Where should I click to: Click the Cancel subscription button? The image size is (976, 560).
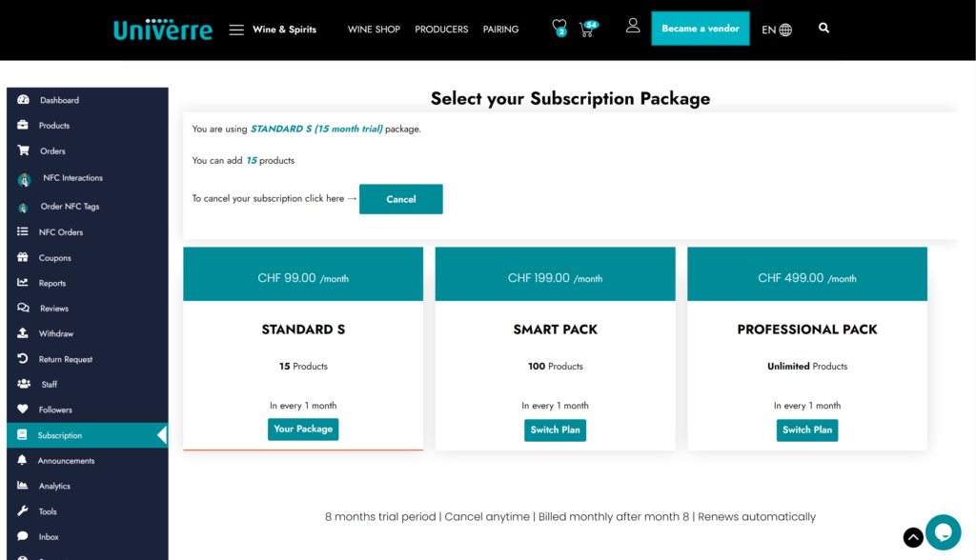(x=401, y=199)
